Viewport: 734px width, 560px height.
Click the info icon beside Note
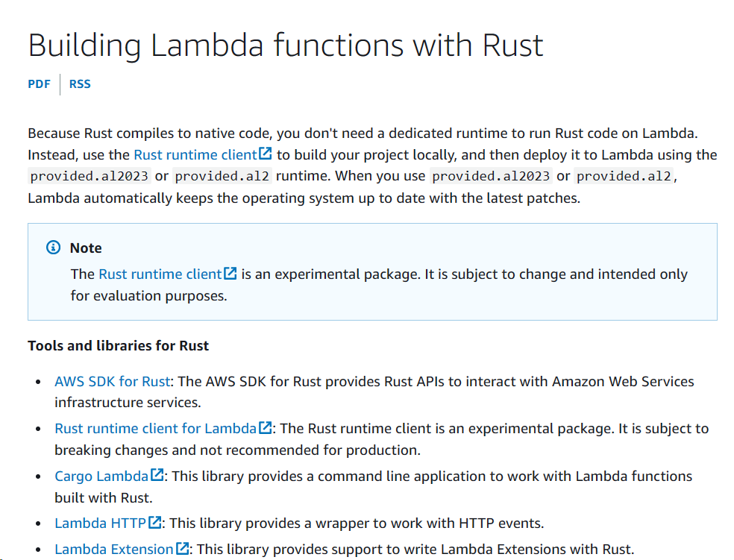(x=54, y=247)
